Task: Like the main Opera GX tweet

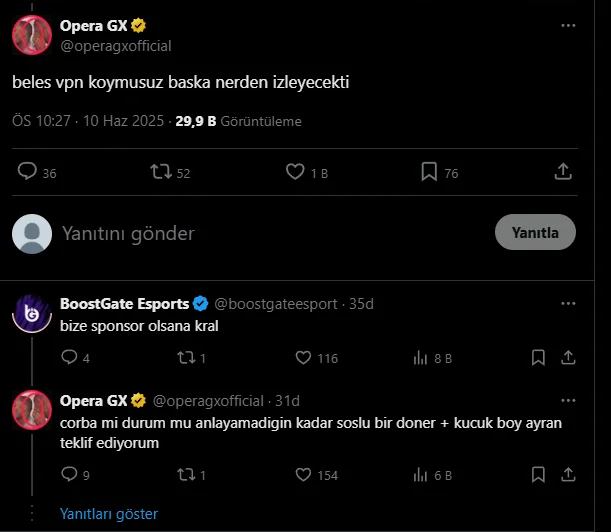Action: pos(295,172)
